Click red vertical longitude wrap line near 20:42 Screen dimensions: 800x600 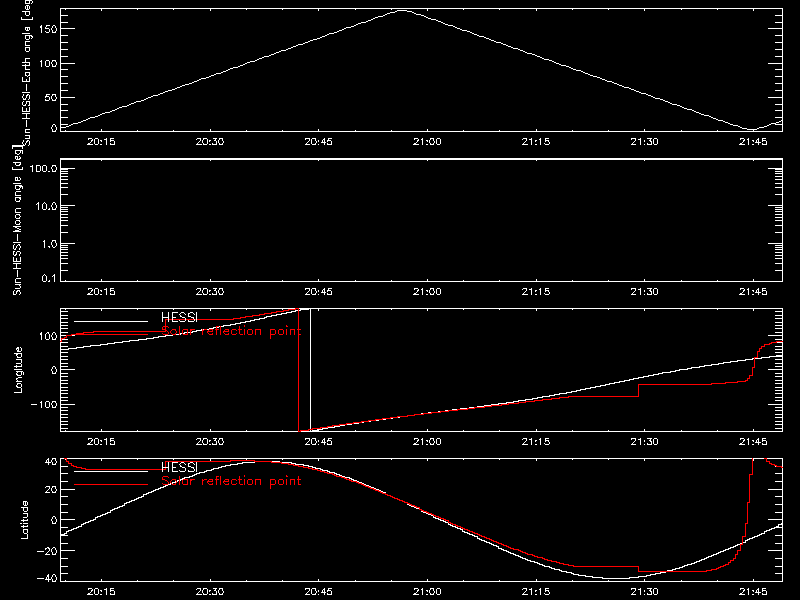[298, 370]
